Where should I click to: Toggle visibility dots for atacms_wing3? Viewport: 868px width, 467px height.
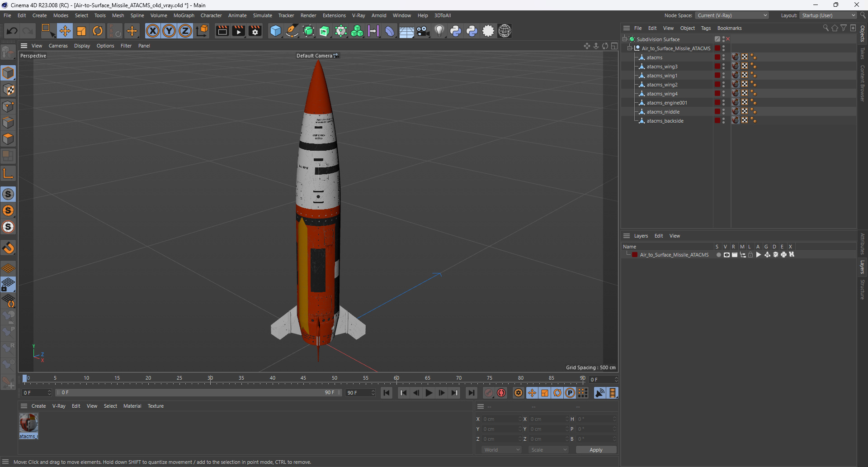[x=723, y=67]
